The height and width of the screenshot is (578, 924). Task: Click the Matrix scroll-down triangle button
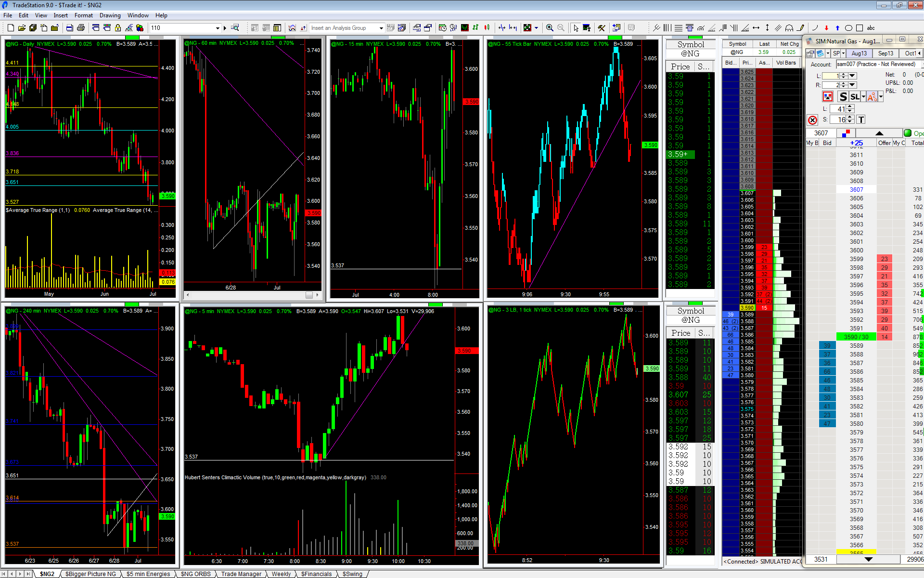click(868, 559)
